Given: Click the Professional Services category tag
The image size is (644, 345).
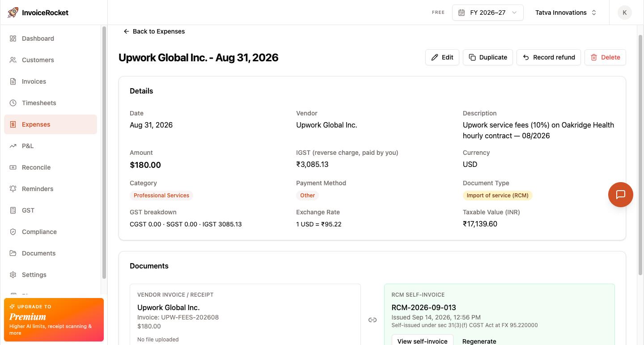Looking at the screenshot, I should [161, 196].
